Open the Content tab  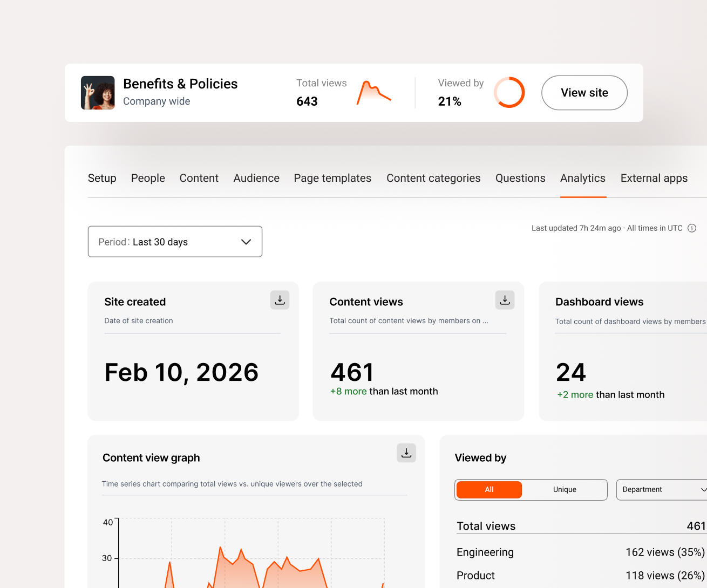pyautogui.click(x=199, y=178)
